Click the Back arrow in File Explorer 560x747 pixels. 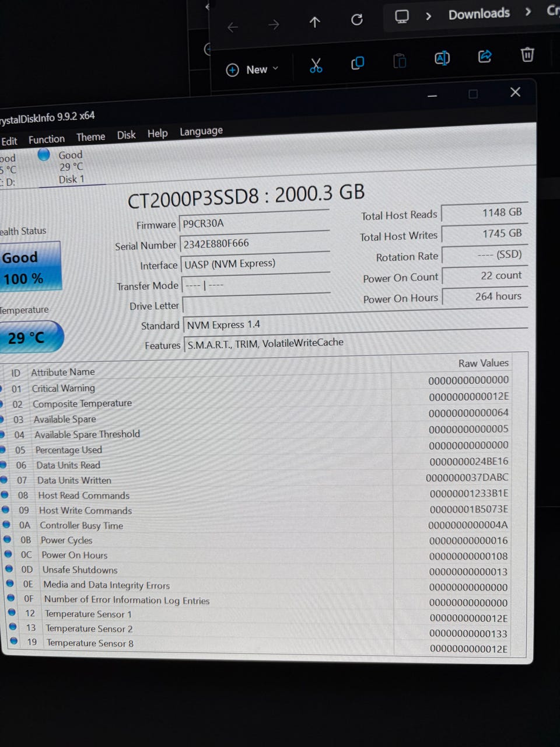click(x=233, y=27)
